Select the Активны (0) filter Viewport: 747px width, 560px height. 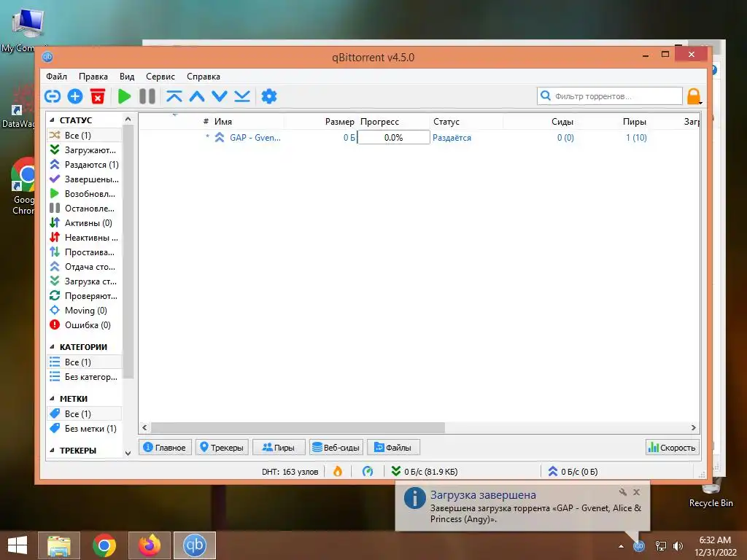(85, 223)
